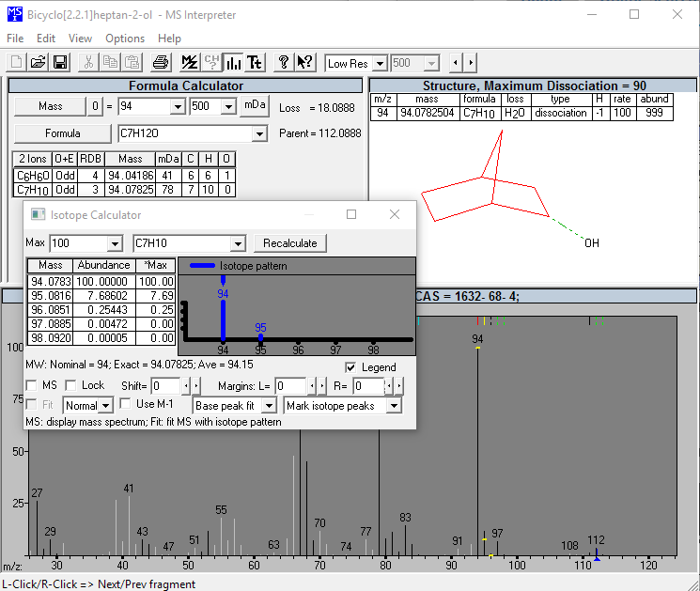Increase left margin L with stepper arrow

[x=321, y=385]
